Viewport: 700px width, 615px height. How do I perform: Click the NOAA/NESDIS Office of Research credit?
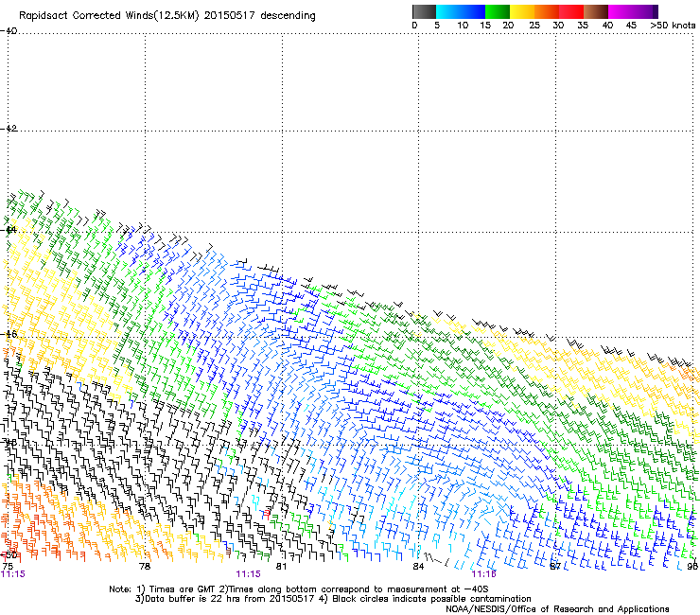pos(557,609)
